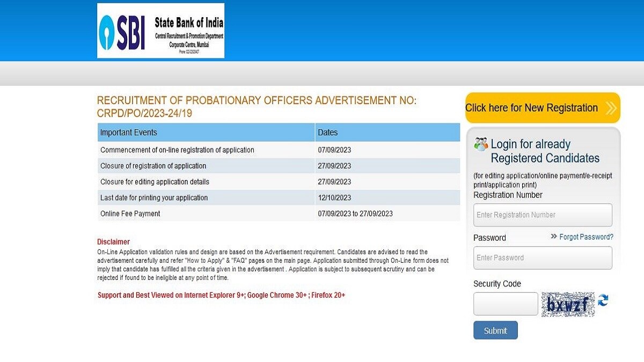Image resolution: width=644 pixels, height=362 pixels.
Task: Click the users icon beside Login heading
Action: click(481, 144)
